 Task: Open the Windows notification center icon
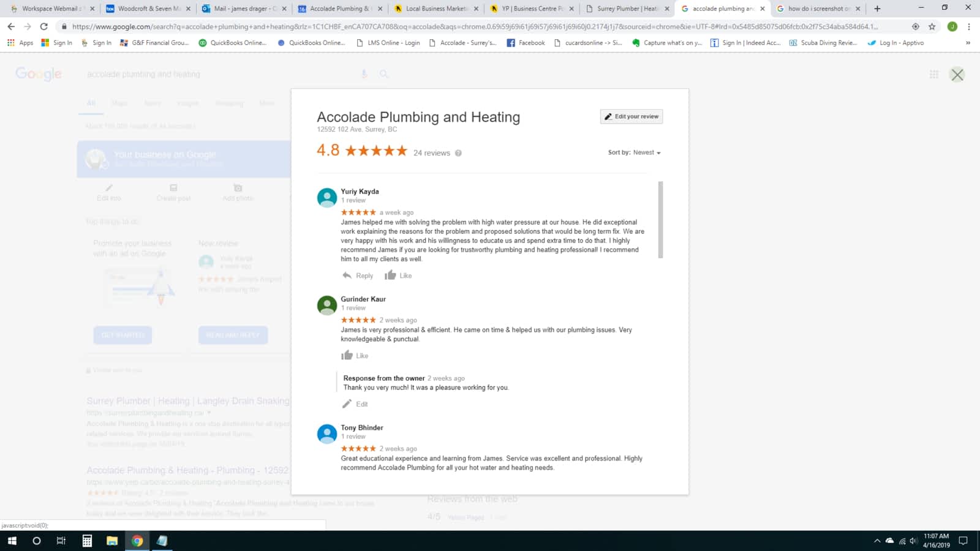[963, 541]
